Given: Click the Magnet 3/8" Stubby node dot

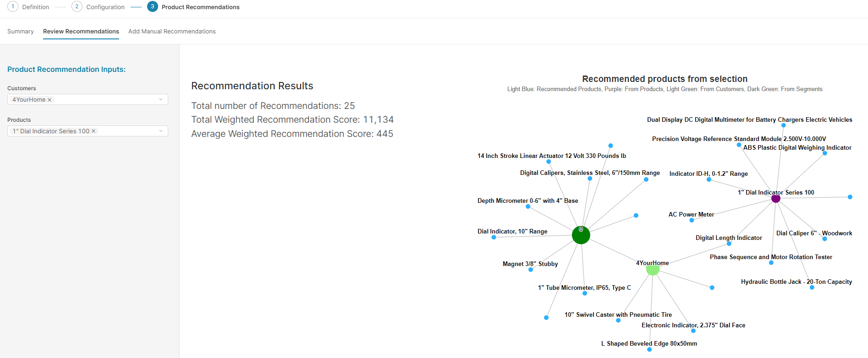Looking at the screenshot, I should click(531, 270).
